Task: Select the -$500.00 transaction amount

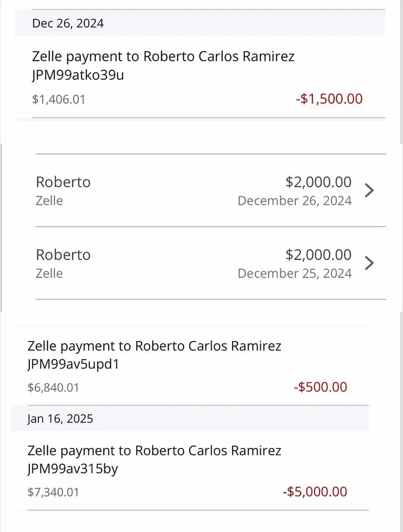Action: tap(320, 387)
